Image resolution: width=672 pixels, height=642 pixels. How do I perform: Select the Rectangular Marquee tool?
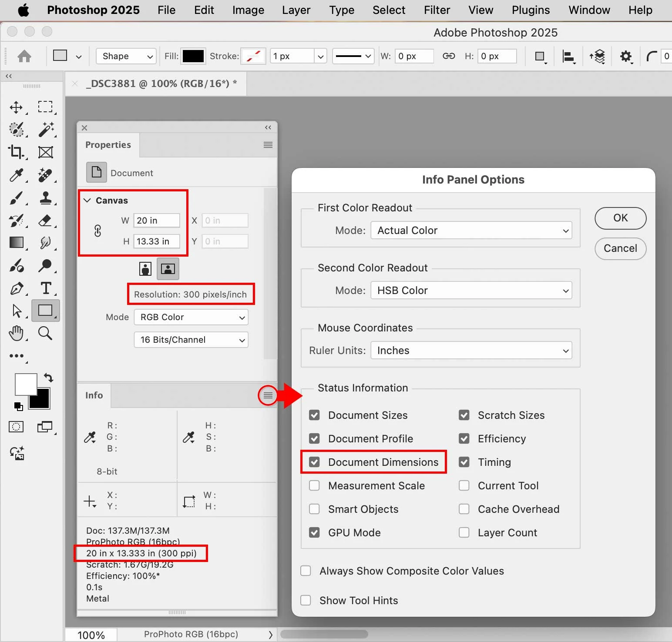pos(45,107)
